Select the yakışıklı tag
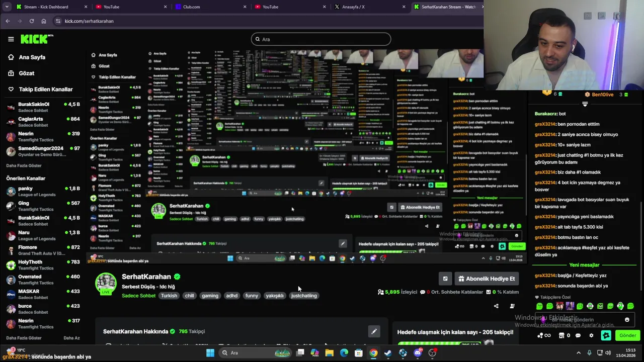 click(275, 296)
